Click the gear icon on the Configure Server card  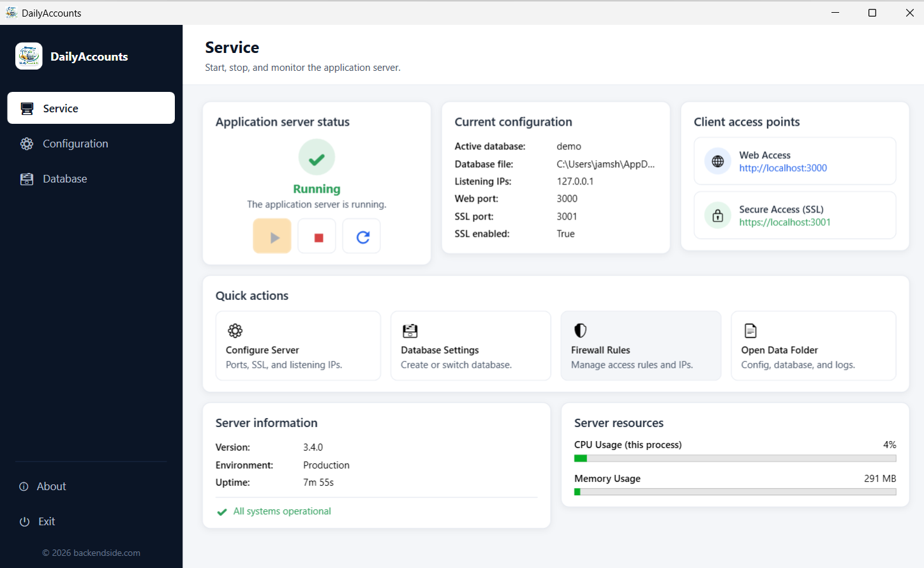[235, 331]
